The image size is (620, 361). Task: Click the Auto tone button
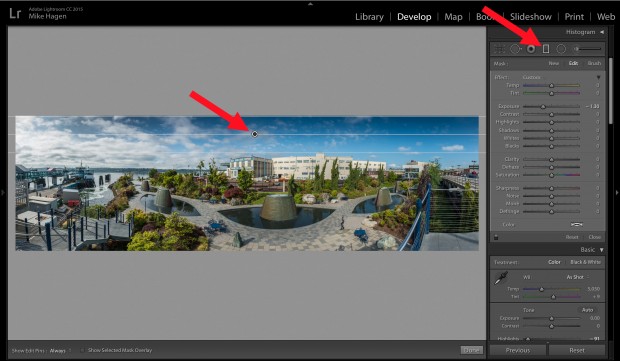588,310
